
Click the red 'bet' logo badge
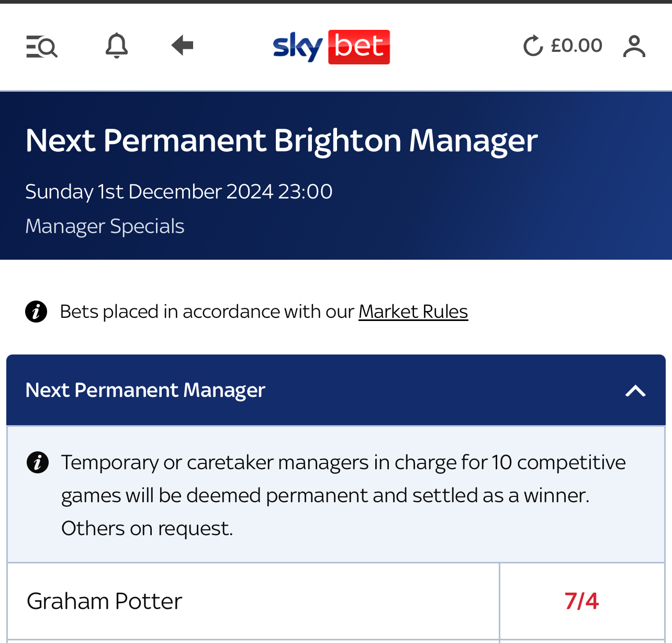pyautogui.click(x=359, y=47)
